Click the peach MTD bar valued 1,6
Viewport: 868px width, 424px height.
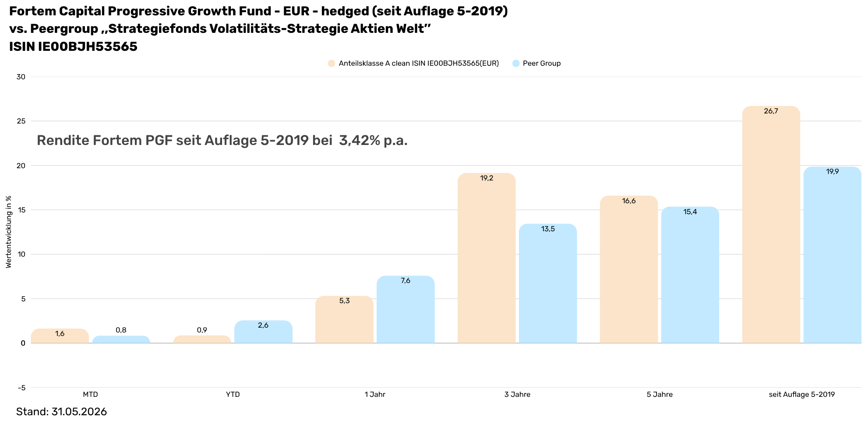[60, 336]
